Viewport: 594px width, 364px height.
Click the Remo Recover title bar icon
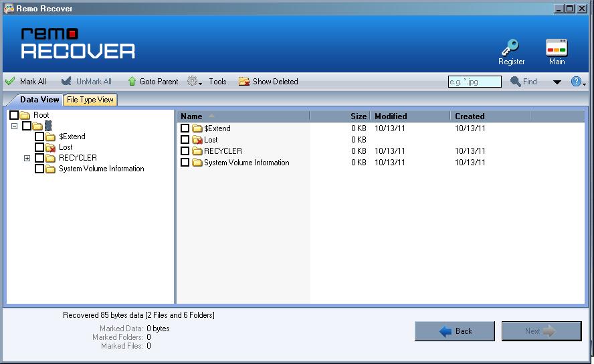click(9, 8)
